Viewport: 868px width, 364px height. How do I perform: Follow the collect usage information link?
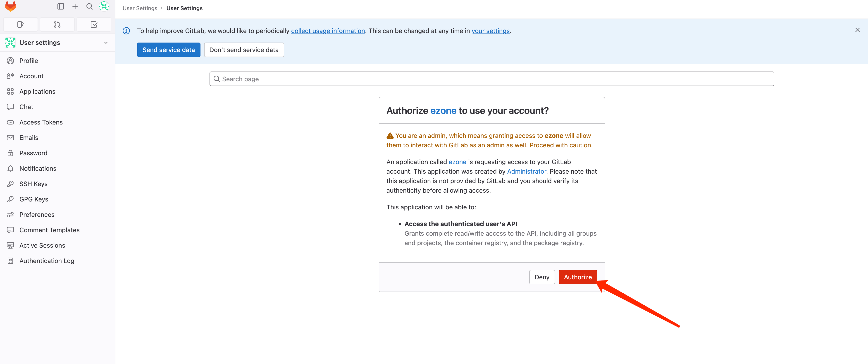click(328, 31)
